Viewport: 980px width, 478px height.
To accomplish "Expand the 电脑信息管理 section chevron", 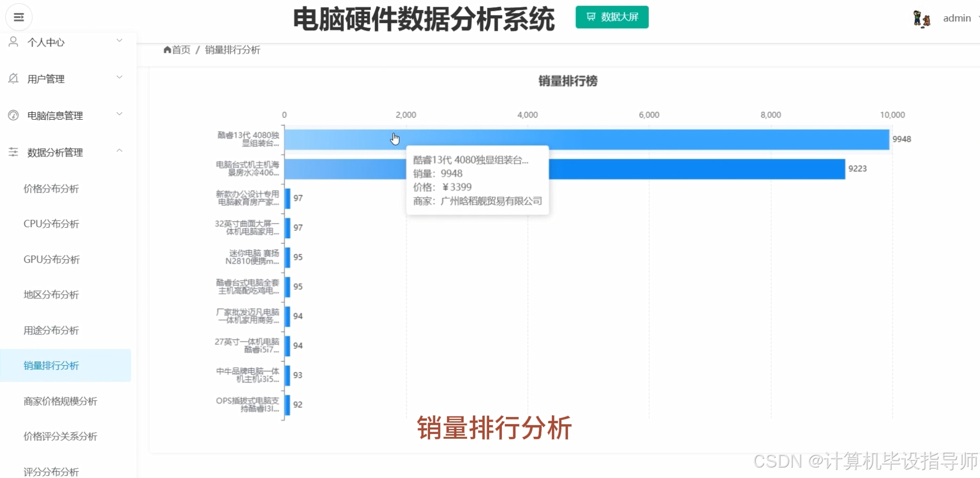I will click(x=119, y=113).
